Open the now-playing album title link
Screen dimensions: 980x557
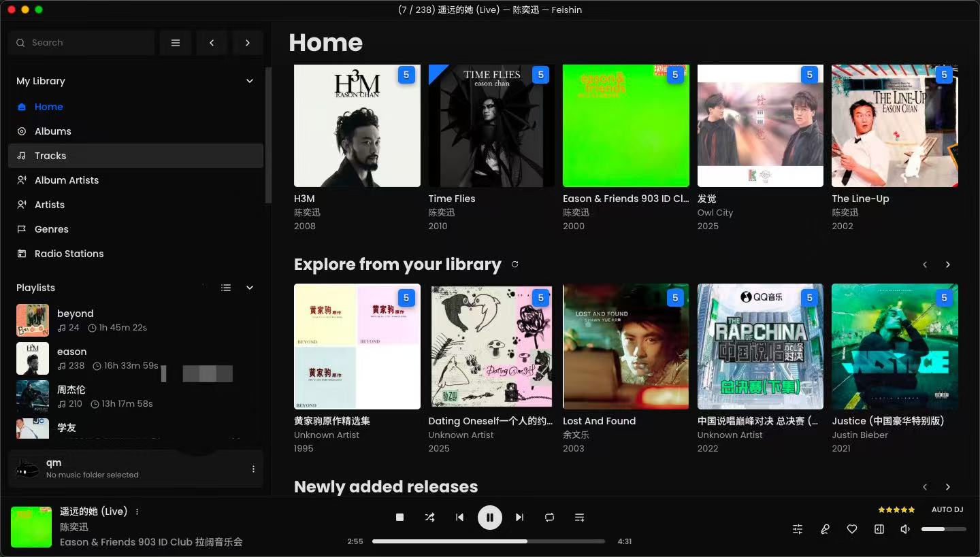point(151,542)
